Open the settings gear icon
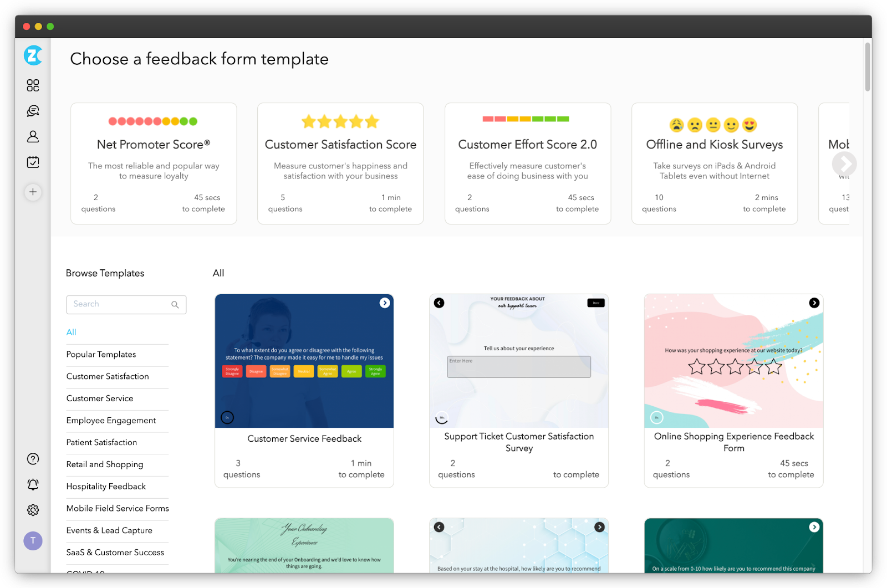887x588 pixels. click(x=33, y=510)
